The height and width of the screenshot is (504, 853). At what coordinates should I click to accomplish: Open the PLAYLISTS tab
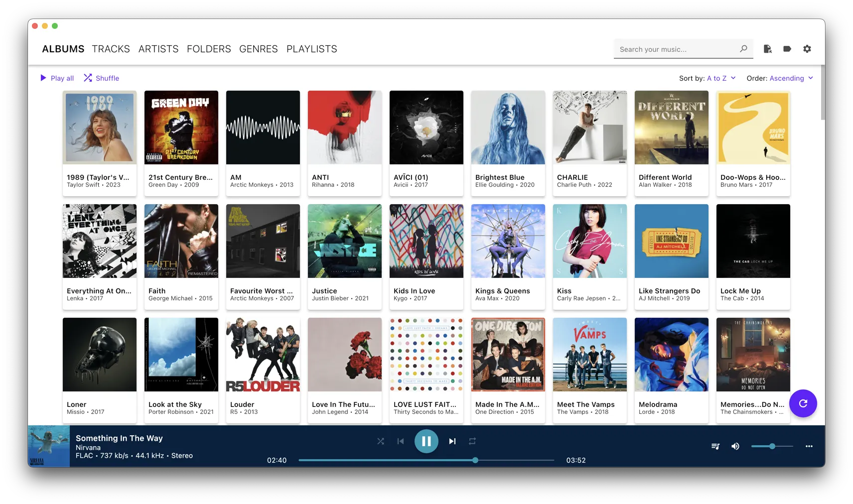pyautogui.click(x=311, y=49)
